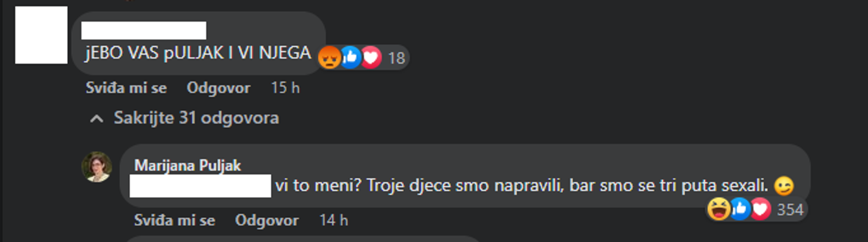Click the angry reaction emoji on first comment
This screenshot has height=242, width=868.
(x=329, y=58)
